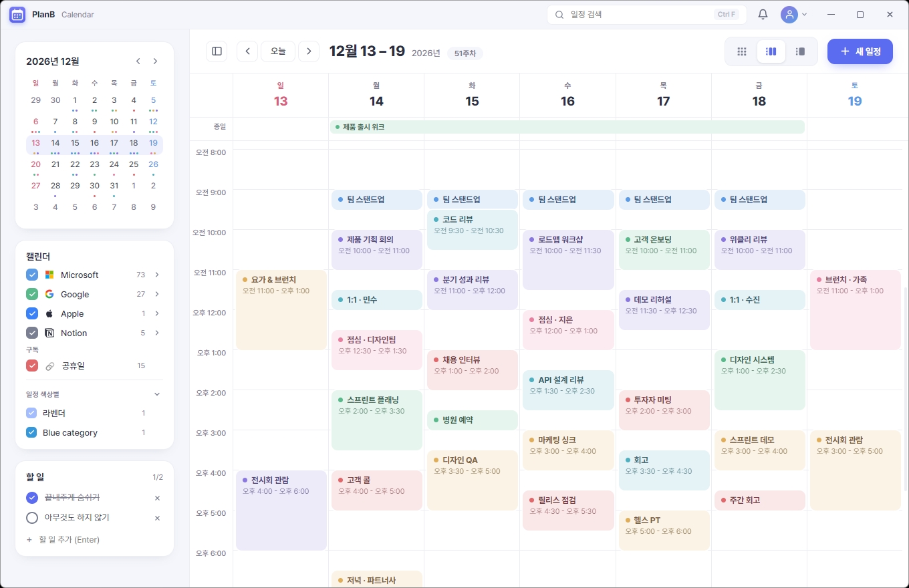Click the 공휴일 link icon
The image size is (909, 588).
(x=49, y=365)
